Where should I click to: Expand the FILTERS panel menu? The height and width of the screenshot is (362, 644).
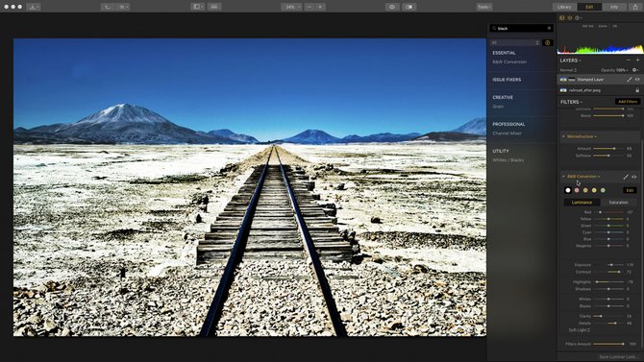[x=571, y=102]
